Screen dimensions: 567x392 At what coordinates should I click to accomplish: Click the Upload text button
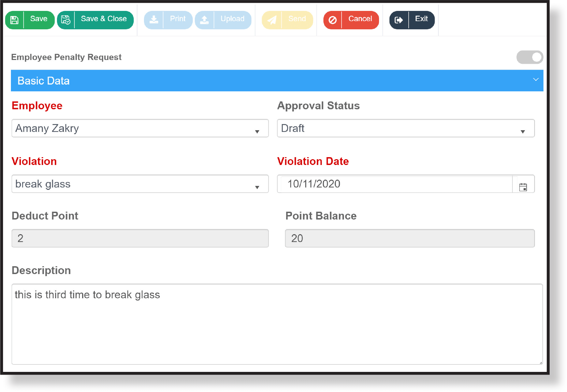click(x=232, y=19)
